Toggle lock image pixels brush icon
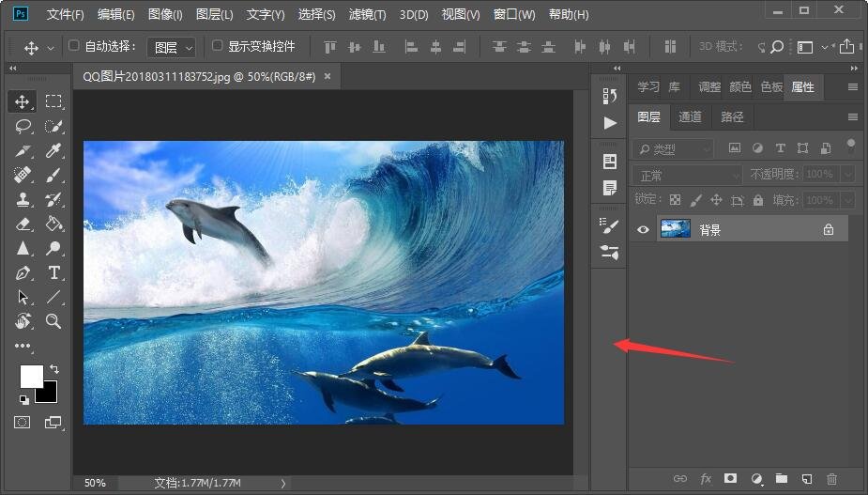Image resolution: width=868 pixels, height=495 pixels. click(x=696, y=200)
